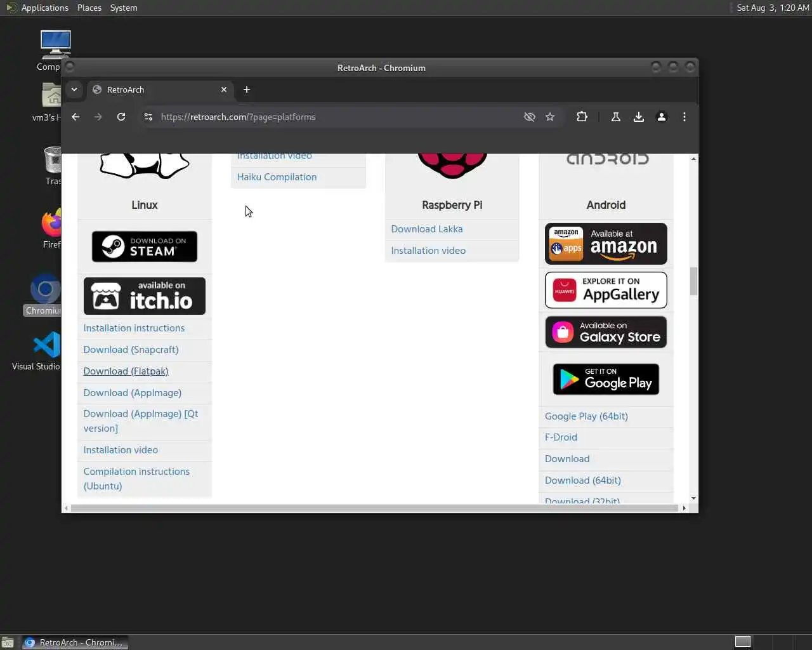Click the vertical scrollbar thumb

click(x=693, y=281)
